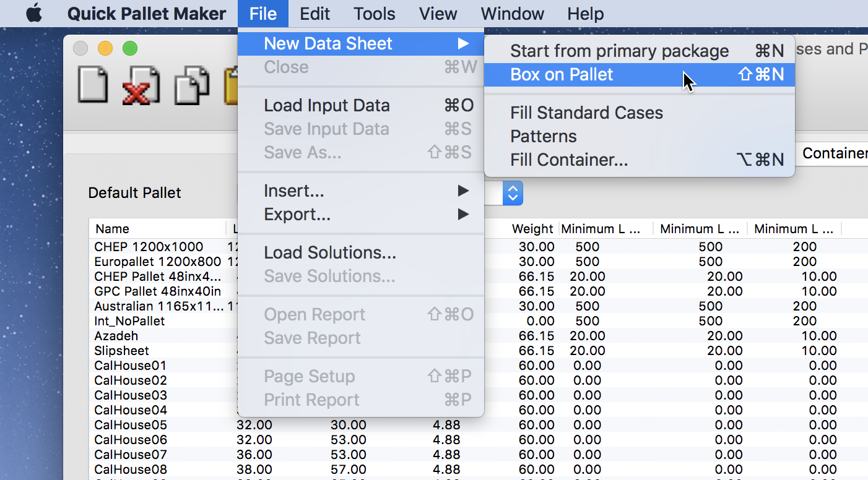The width and height of the screenshot is (868, 480).
Task: Click the 36.00 value in CalHouse07 row
Action: click(x=254, y=455)
